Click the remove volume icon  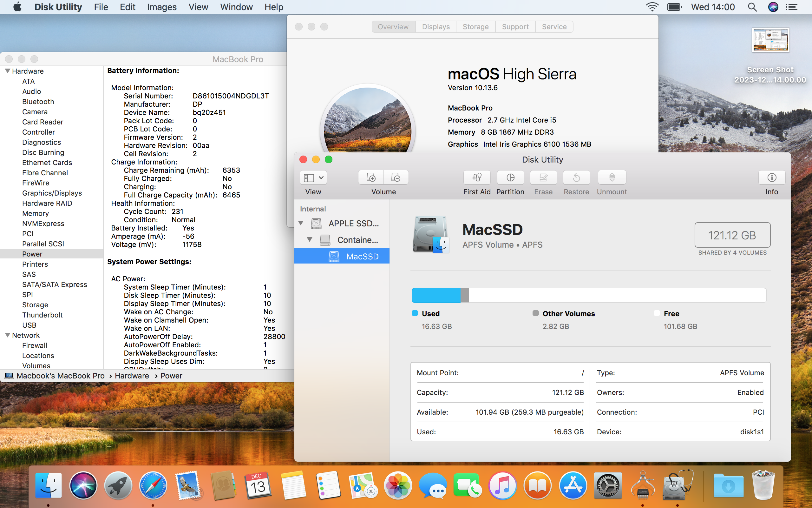point(396,177)
